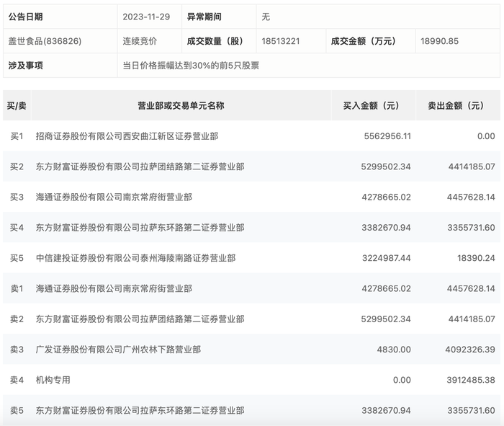Select 4278665.02 in the 卖1 row
Image resolution: width=504 pixels, height=426 pixels.
(x=387, y=288)
